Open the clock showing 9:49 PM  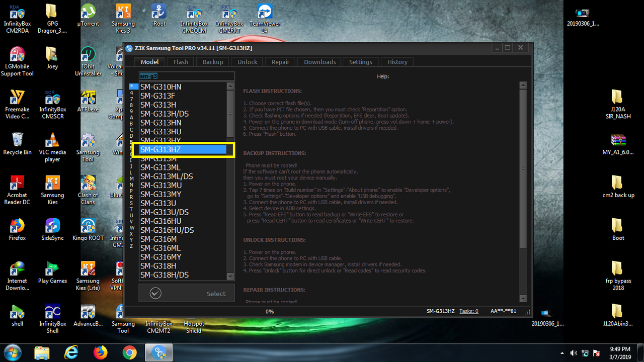point(620,352)
